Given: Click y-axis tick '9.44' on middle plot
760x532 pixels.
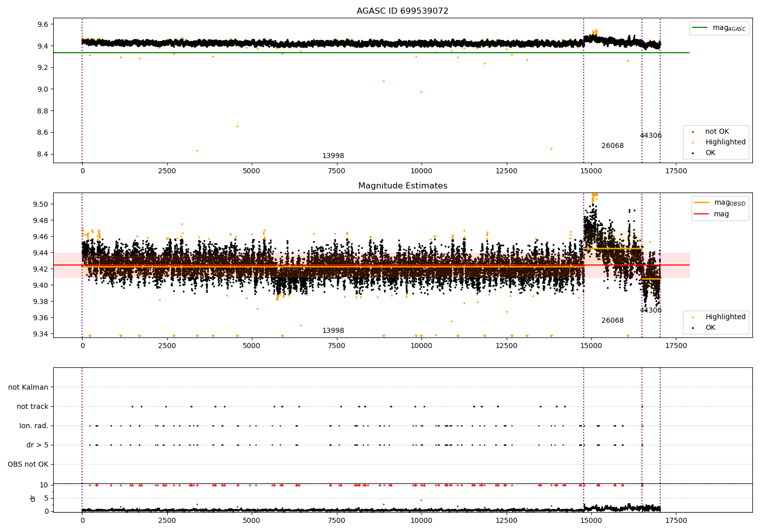Looking at the screenshot, I should (x=41, y=253).
